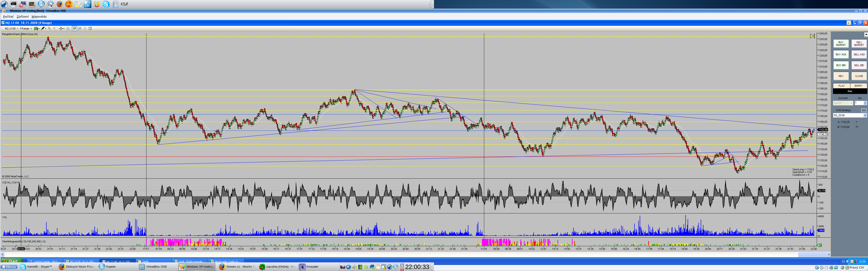Click the indicators chart icon
Viewport: 868px width, 271px height.
click(x=80, y=29)
